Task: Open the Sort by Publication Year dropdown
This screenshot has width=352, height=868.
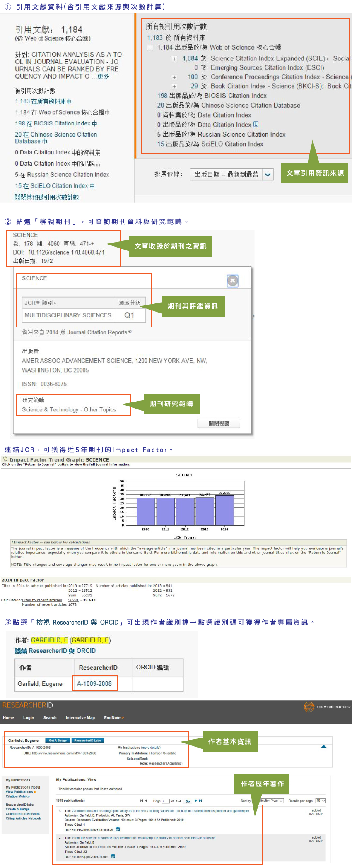Action: tap(269, 801)
